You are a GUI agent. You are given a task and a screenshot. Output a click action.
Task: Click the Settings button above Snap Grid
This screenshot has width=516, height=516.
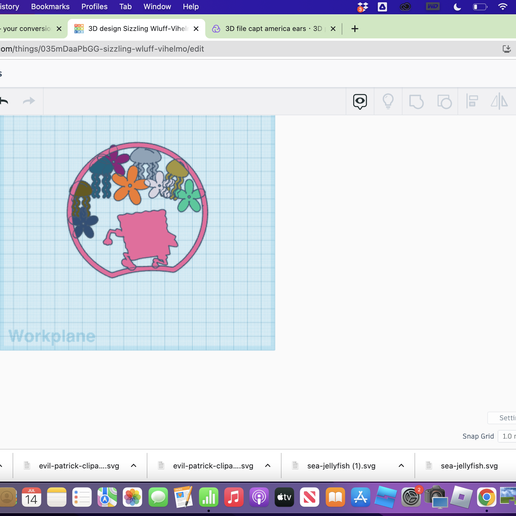[x=502, y=418]
